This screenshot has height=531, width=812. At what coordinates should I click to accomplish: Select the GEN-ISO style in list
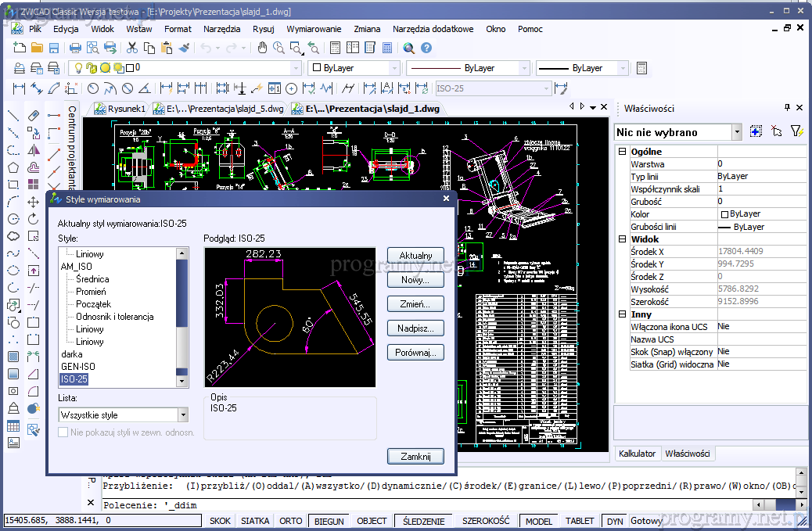coord(77,367)
